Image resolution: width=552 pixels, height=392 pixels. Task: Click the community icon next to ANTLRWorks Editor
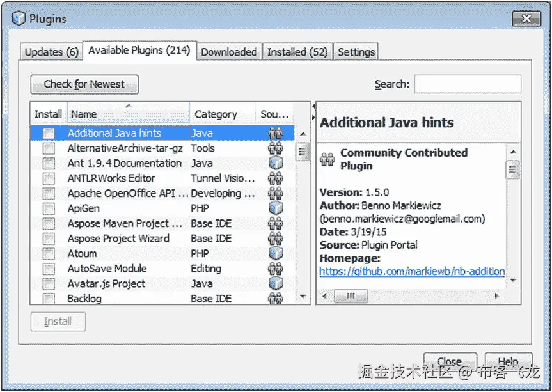(275, 178)
